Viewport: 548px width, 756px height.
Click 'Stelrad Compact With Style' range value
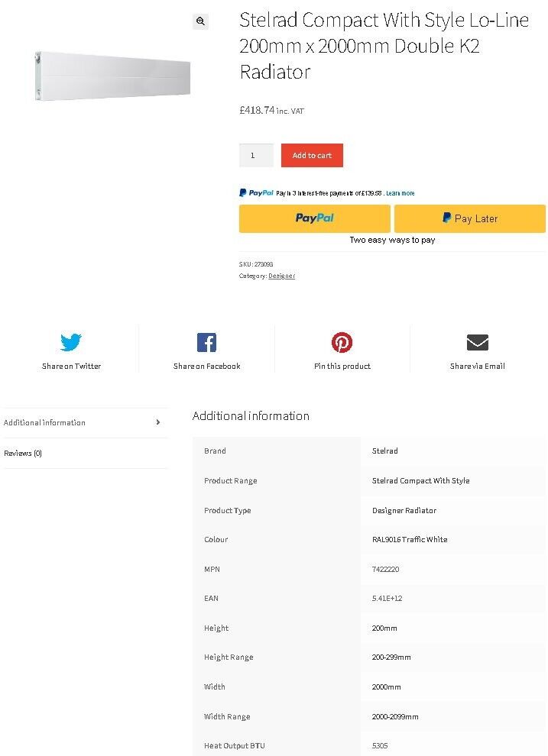click(420, 480)
